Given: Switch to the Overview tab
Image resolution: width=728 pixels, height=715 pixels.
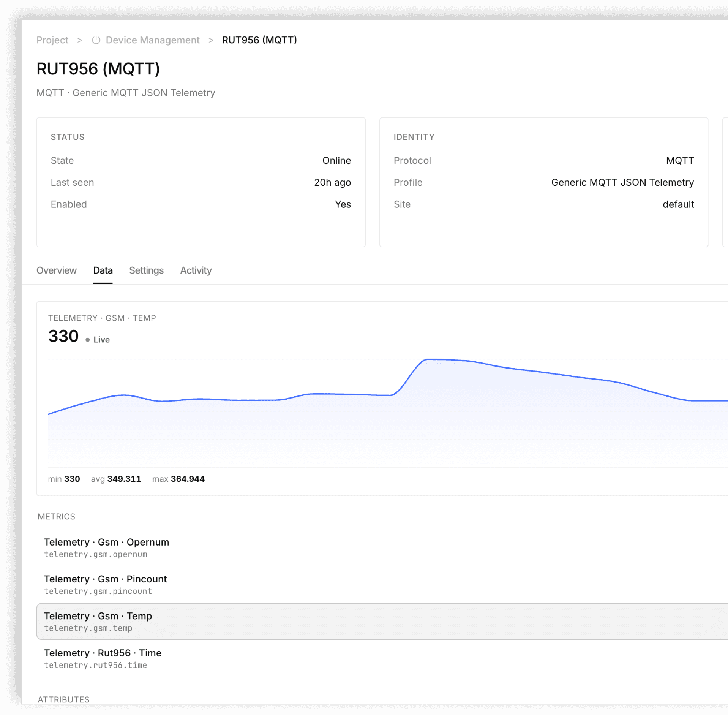Looking at the screenshot, I should (57, 270).
